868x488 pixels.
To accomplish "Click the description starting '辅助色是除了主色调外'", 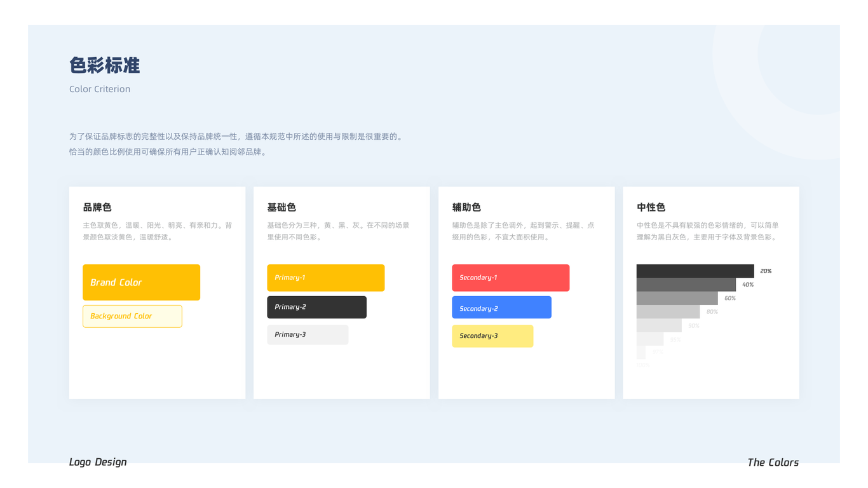I will click(x=524, y=231).
